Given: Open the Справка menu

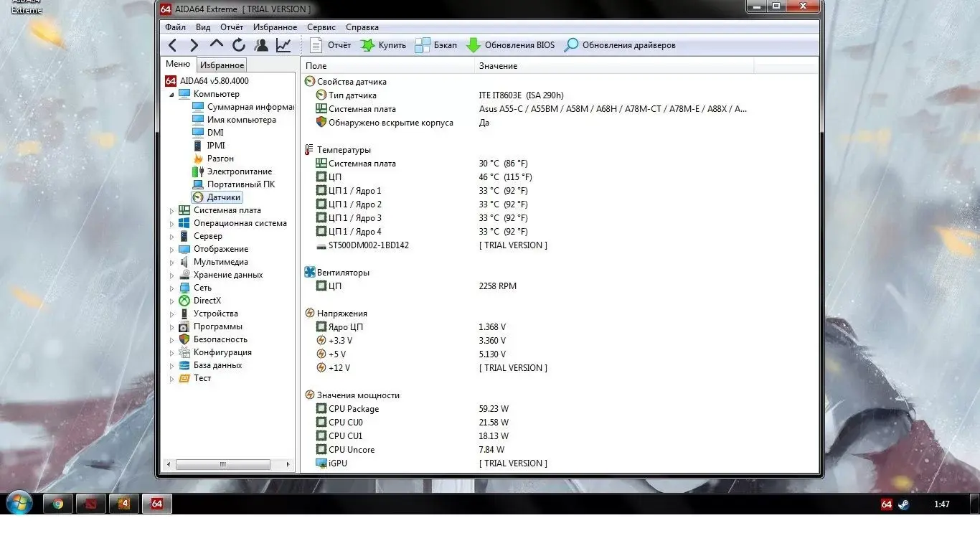Looking at the screenshot, I should (x=362, y=27).
